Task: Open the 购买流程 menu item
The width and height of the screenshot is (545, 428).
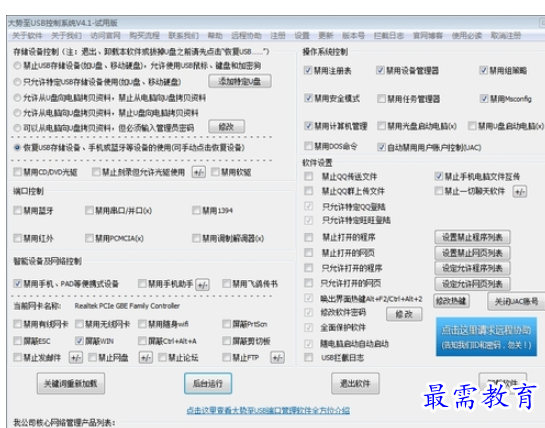Action: coord(144,35)
